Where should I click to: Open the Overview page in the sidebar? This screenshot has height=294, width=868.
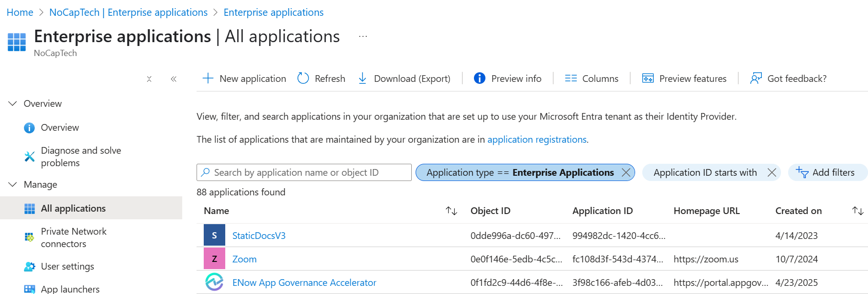pos(60,128)
